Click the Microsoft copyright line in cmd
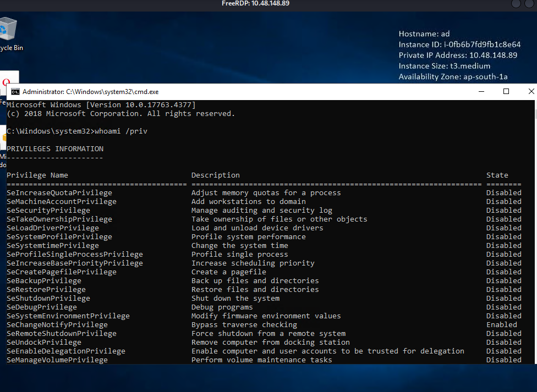This screenshot has height=392, width=537. click(121, 114)
